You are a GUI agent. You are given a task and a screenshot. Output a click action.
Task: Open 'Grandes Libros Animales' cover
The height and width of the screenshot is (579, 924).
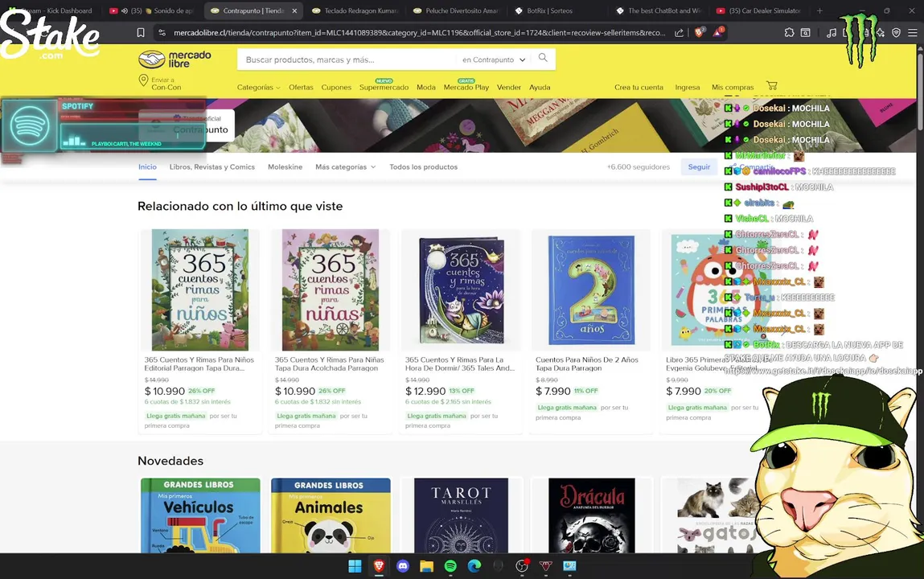[331, 515]
